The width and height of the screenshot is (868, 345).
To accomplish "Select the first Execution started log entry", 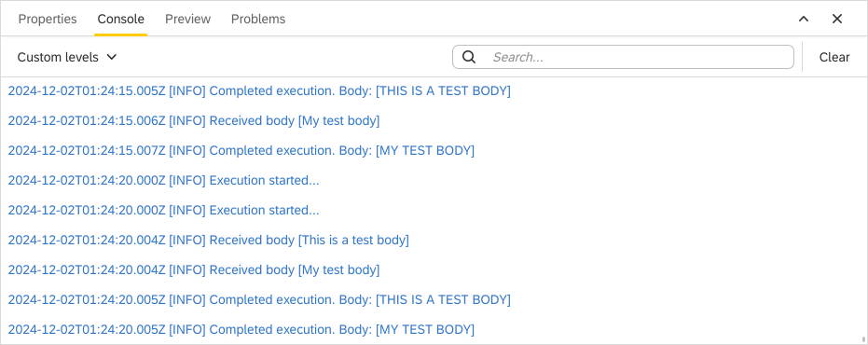I will [163, 181].
